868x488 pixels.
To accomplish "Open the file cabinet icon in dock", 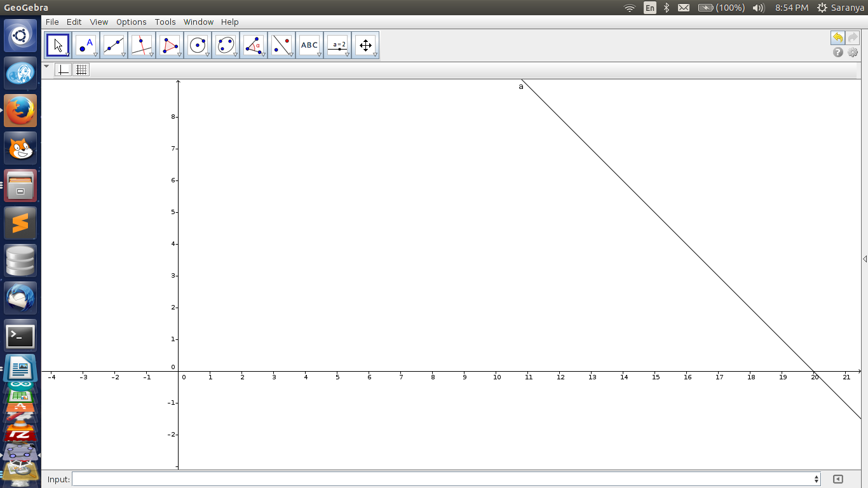I will 21,186.
